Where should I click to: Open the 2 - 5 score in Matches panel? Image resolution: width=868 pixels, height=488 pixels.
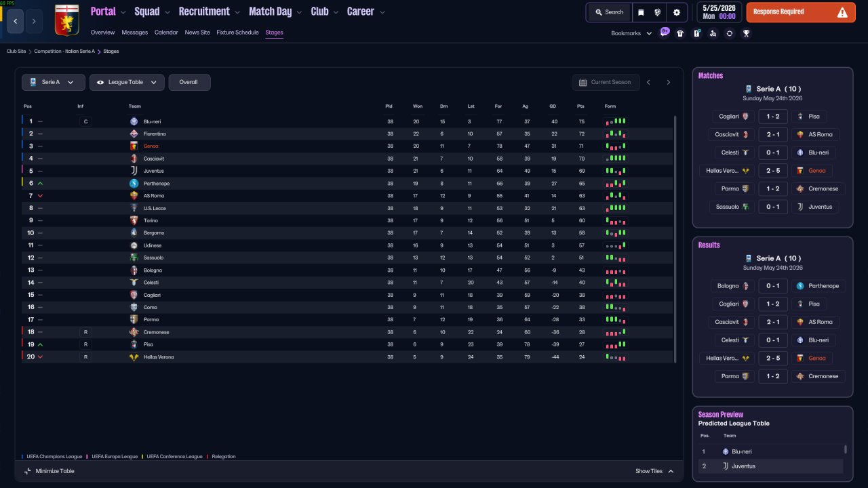[773, 171]
